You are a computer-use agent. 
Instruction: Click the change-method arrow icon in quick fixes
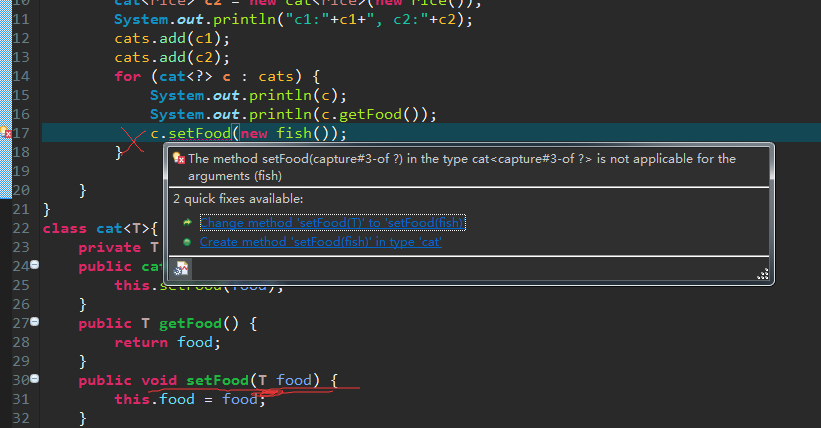[187, 223]
